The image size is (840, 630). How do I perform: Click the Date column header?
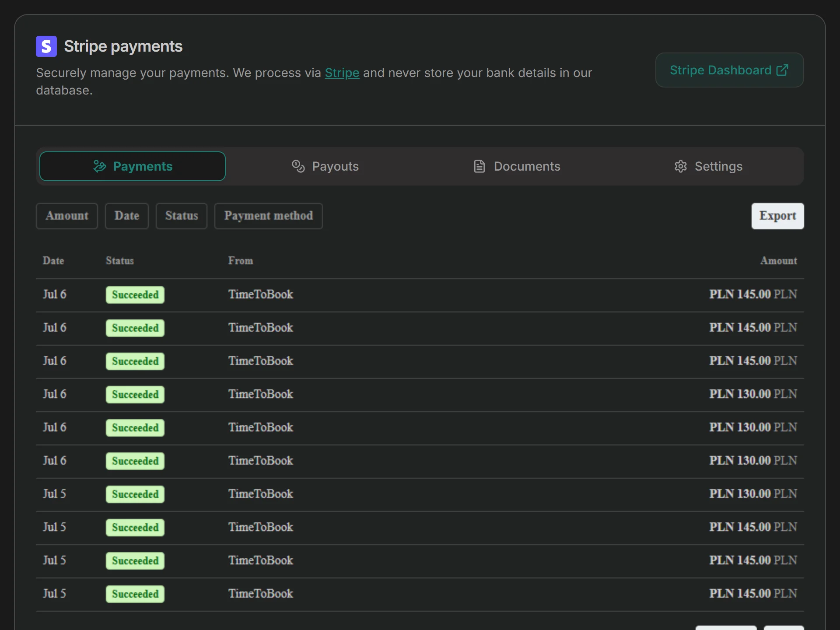(x=53, y=261)
